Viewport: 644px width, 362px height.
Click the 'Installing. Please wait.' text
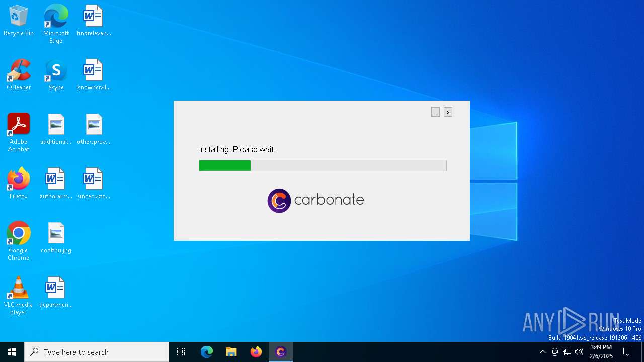pyautogui.click(x=237, y=150)
